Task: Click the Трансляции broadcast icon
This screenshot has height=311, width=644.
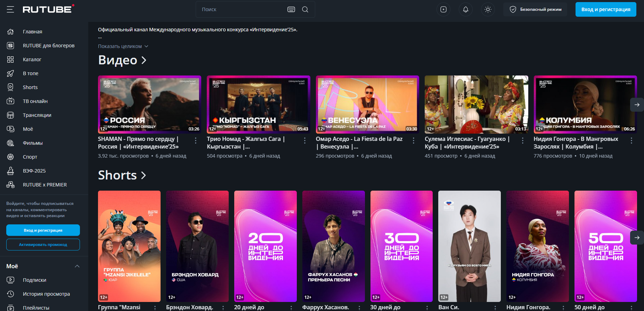Action: coord(10,115)
